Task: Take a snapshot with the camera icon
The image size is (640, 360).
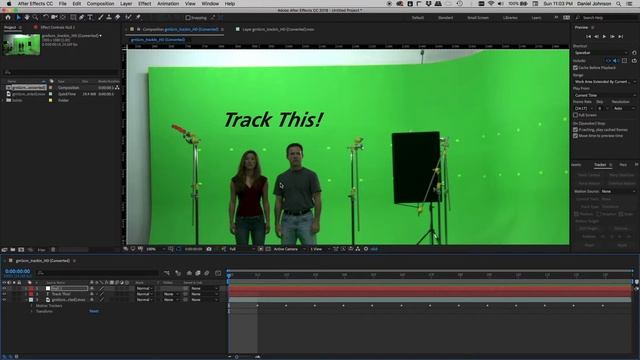Action: pyautogui.click(x=209, y=249)
